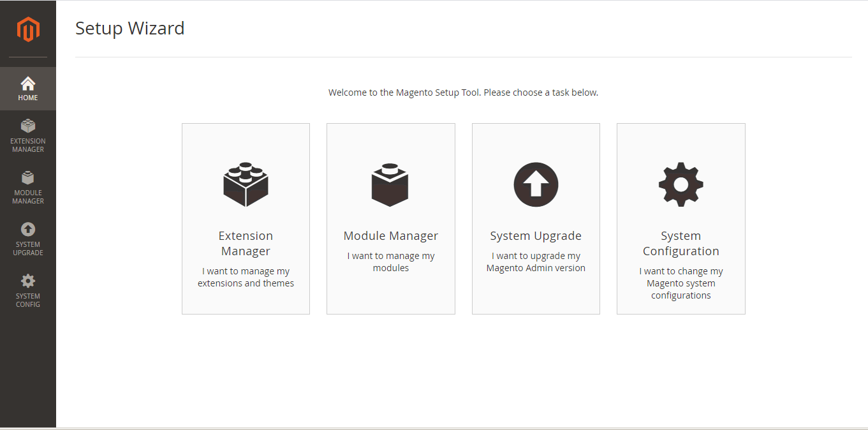Click the Module Manager heading text
The width and height of the screenshot is (868, 430).
(x=390, y=235)
